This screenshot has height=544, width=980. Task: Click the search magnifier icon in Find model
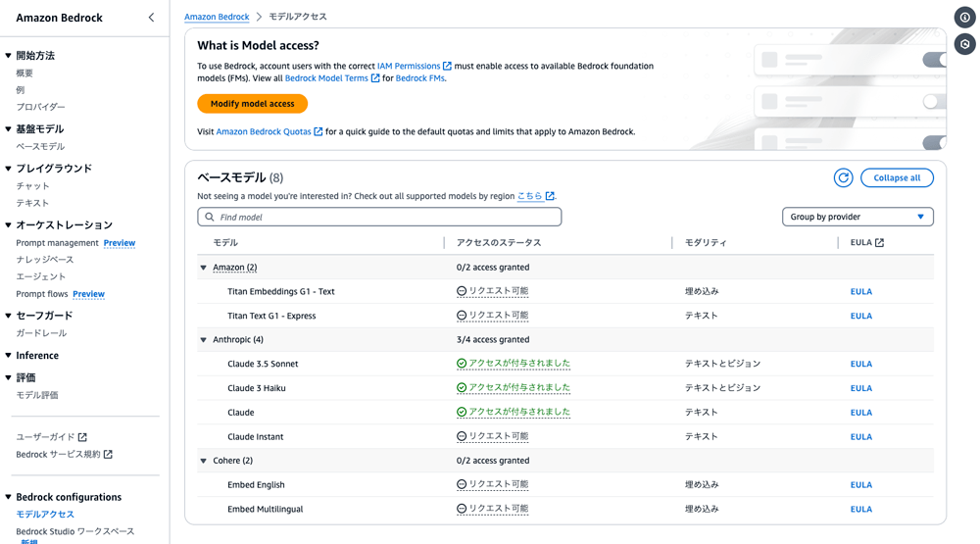coord(210,217)
